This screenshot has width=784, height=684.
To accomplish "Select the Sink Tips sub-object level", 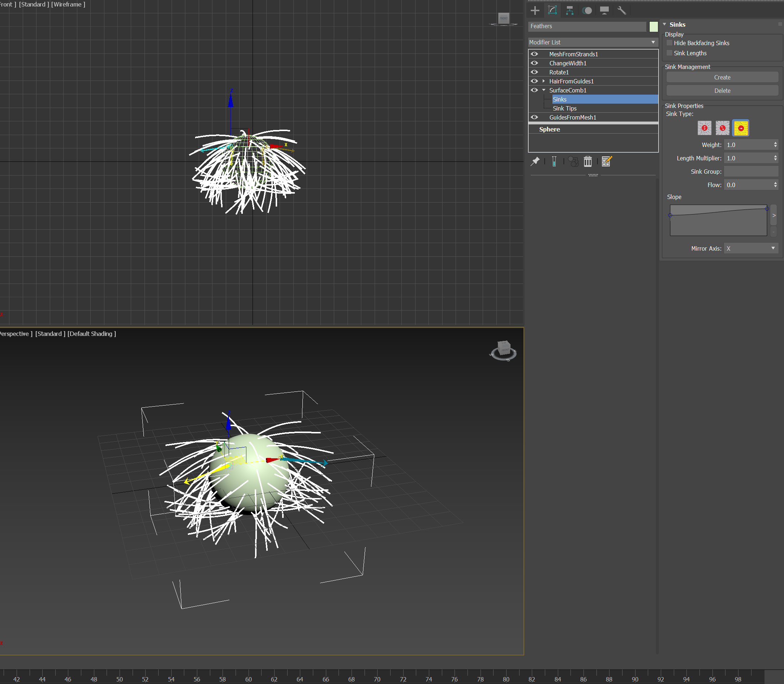I will (x=564, y=108).
